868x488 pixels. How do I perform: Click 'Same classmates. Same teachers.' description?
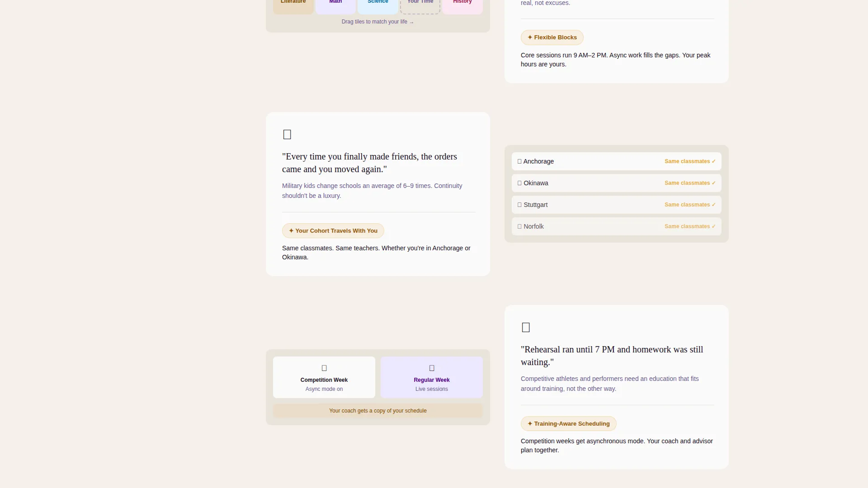[376, 253]
